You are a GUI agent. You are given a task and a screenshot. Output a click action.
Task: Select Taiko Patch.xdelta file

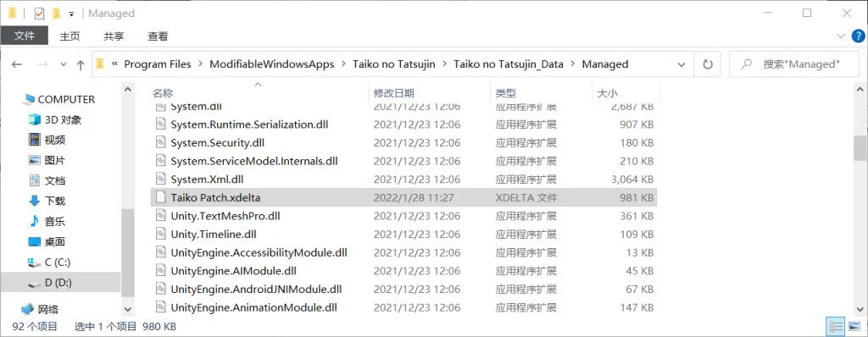tap(403, 197)
